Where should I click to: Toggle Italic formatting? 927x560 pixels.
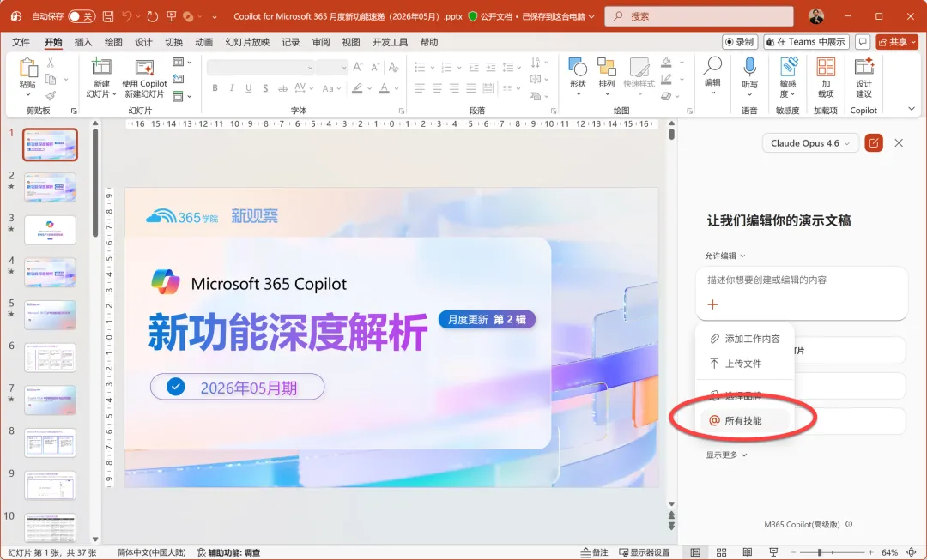point(232,88)
